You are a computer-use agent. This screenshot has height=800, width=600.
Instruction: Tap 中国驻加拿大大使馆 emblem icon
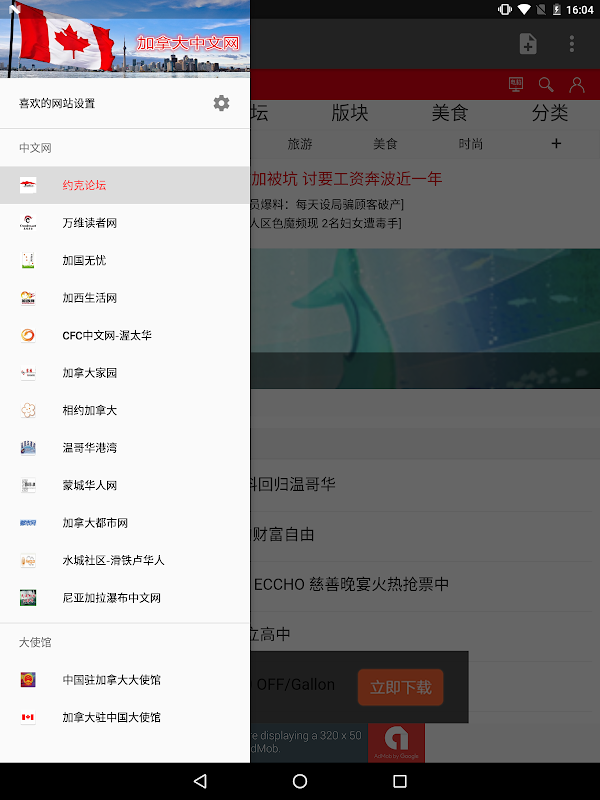click(28, 680)
